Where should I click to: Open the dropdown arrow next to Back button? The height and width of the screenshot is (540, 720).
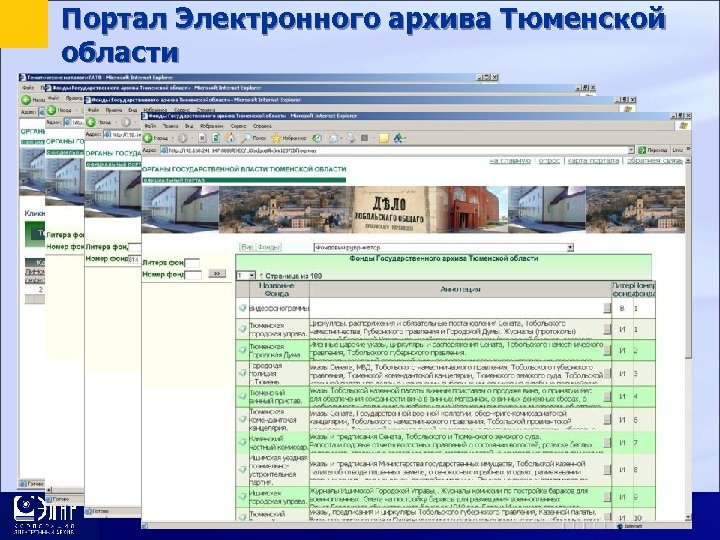pos(173,138)
